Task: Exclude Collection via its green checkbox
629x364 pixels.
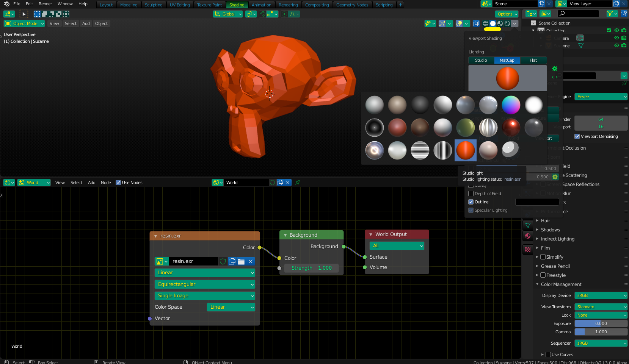Action: pos(609,30)
